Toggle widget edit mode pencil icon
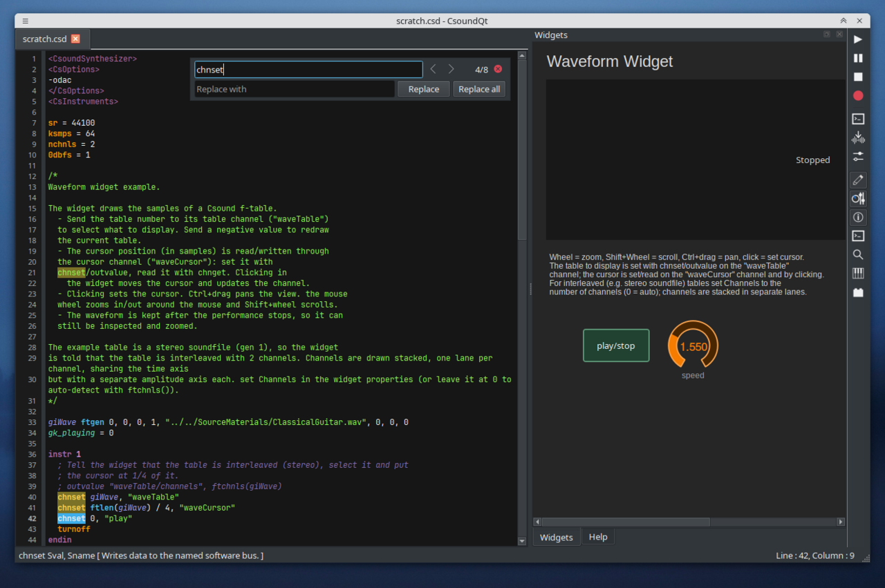 pos(858,180)
